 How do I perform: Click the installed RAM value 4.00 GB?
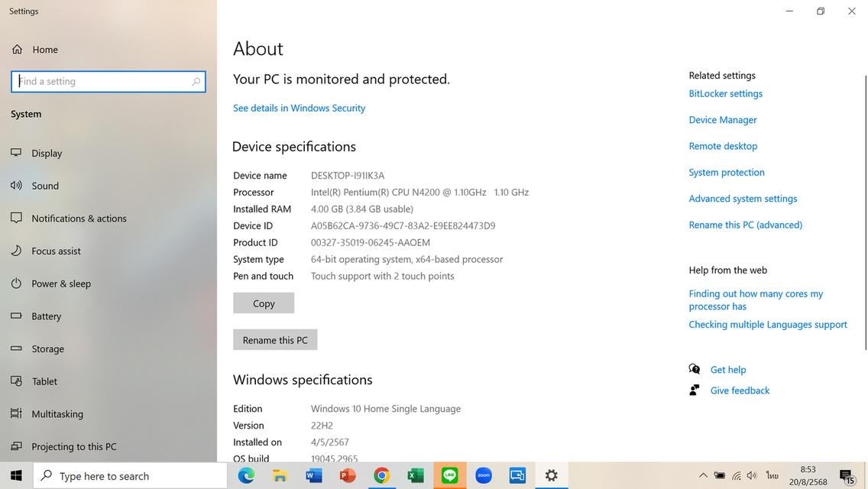[362, 209]
